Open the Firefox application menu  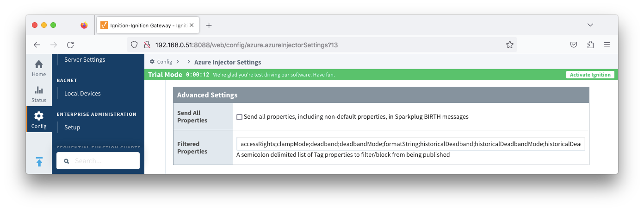coord(607,45)
